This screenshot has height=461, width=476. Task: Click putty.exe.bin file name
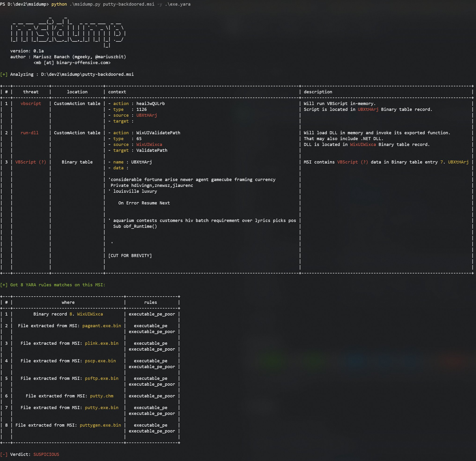[x=102, y=407]
